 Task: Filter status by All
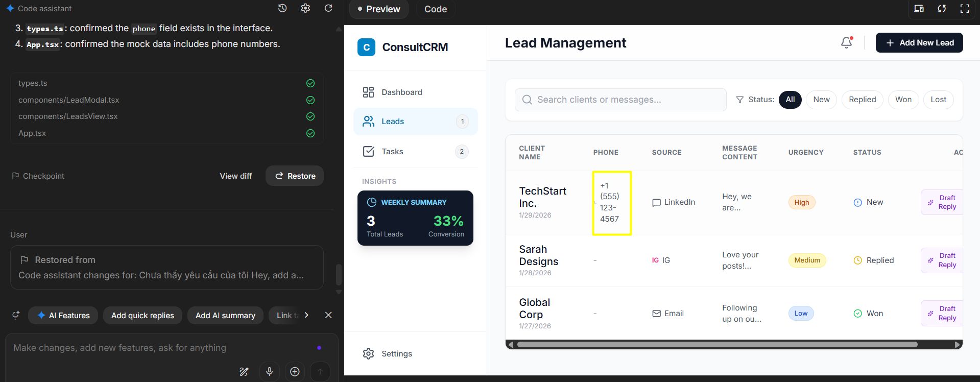[790, 100]
